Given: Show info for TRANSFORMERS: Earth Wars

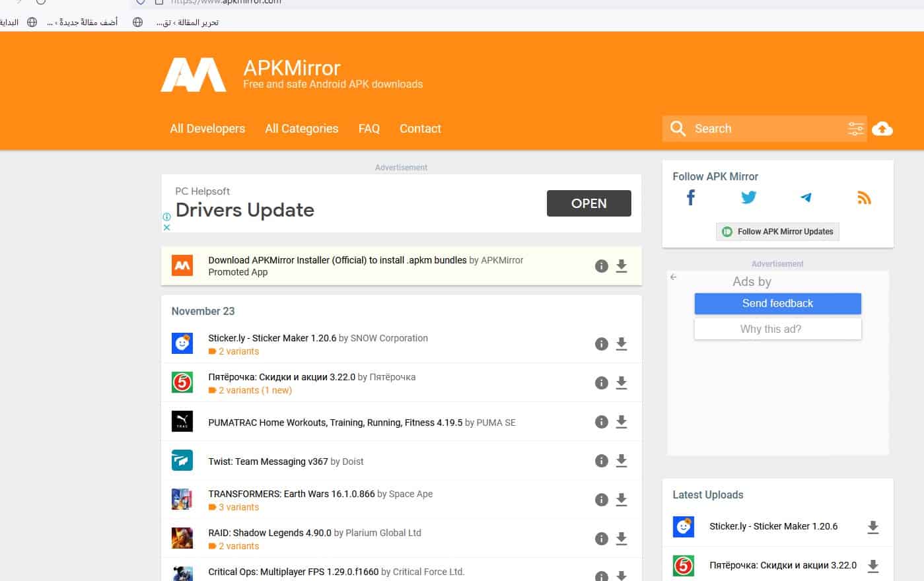Looking at the screenshot, I should [x=601, y=500].
